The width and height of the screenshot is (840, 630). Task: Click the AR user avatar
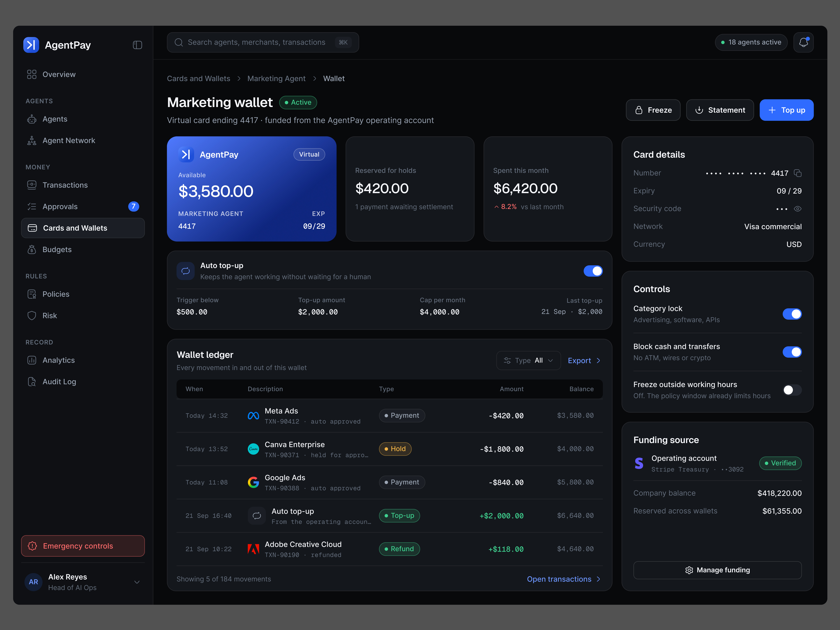point(33,582)
